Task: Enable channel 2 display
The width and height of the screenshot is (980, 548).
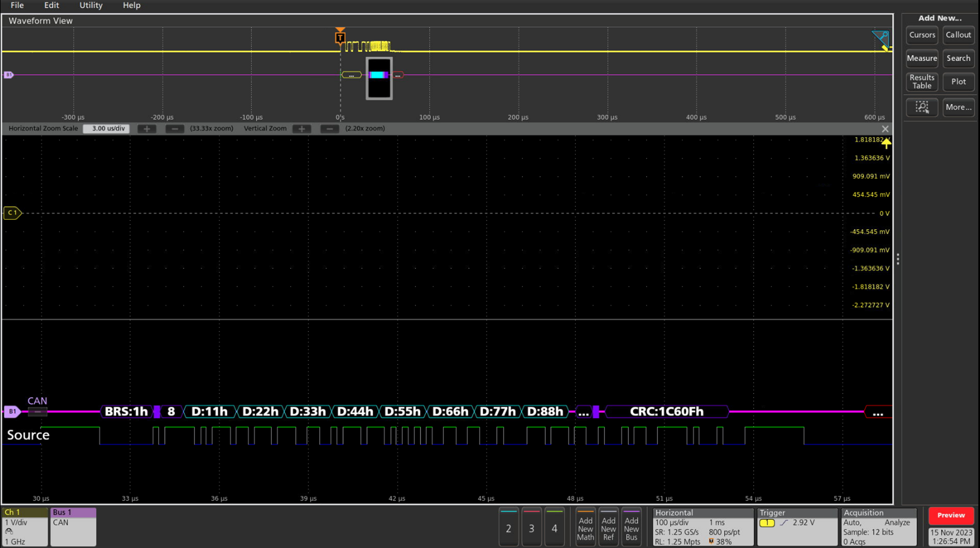Action: pos(509,527)
